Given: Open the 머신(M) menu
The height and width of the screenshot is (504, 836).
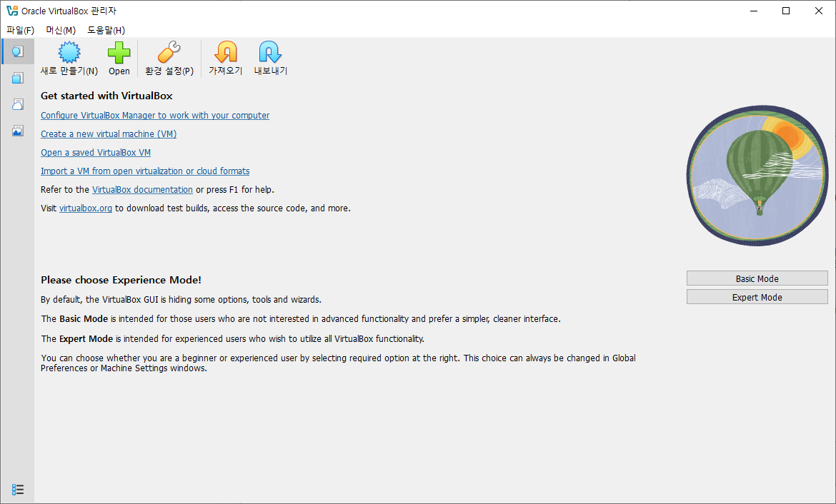Looking at the screenshot, I should point(61,30).
